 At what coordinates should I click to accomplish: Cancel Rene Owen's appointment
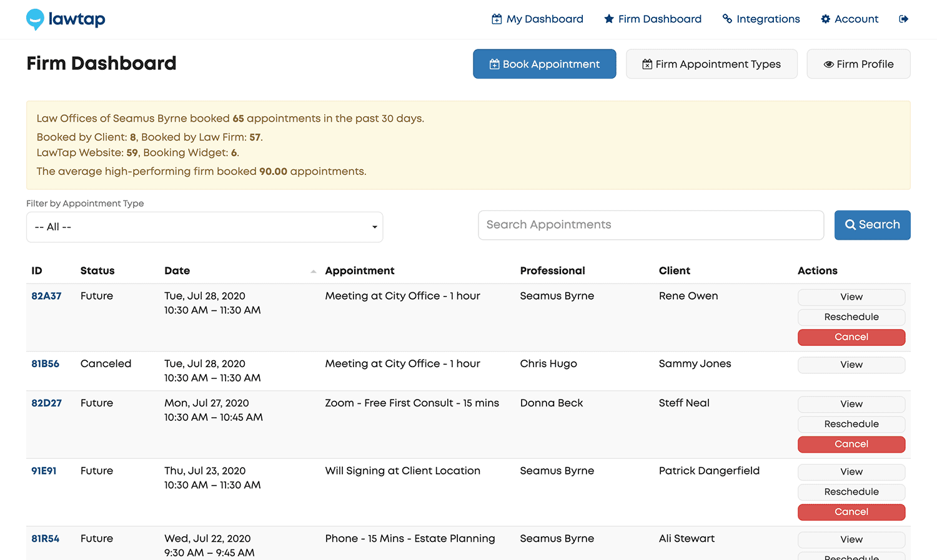tap(851, 337)
